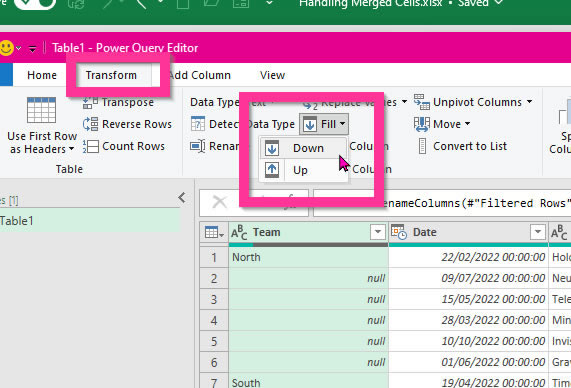The height and width of the screenshot is (388, 571).
Task: Click Use First Row as Headers icon
Action: pyautogui.click(x=42, y=110)
